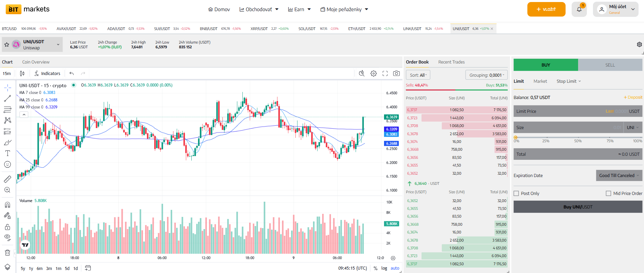Enter fullscreen chart mode
This screenshot has height=273, width=644.
click(385, 73)
